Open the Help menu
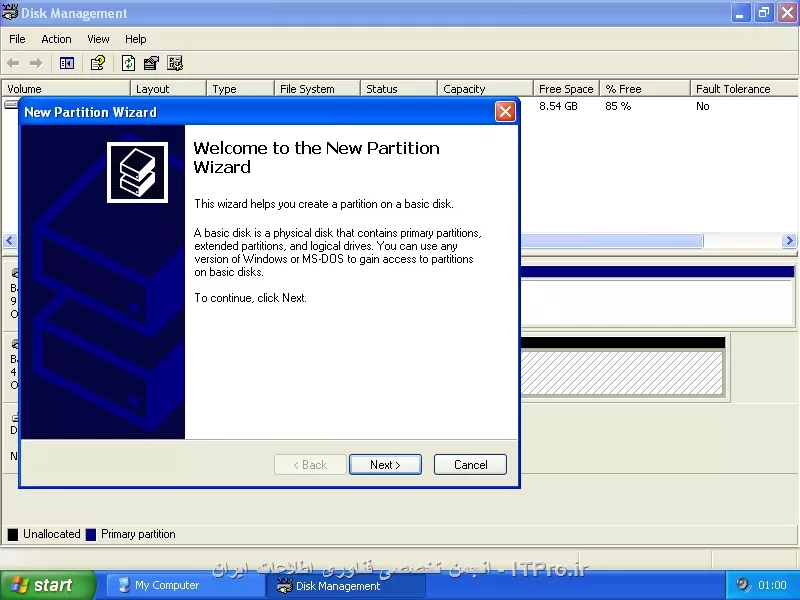The width and height of the screenshot is (800, 600). (136, 39)
